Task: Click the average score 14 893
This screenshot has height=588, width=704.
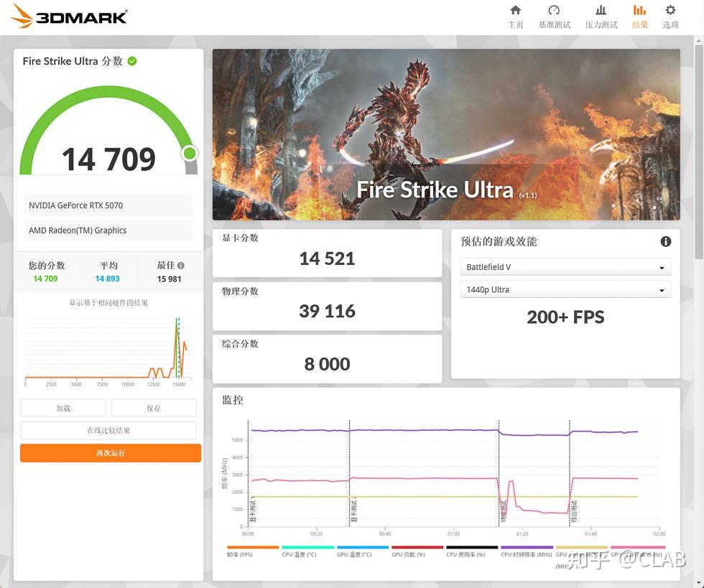Action: (107, 279)
